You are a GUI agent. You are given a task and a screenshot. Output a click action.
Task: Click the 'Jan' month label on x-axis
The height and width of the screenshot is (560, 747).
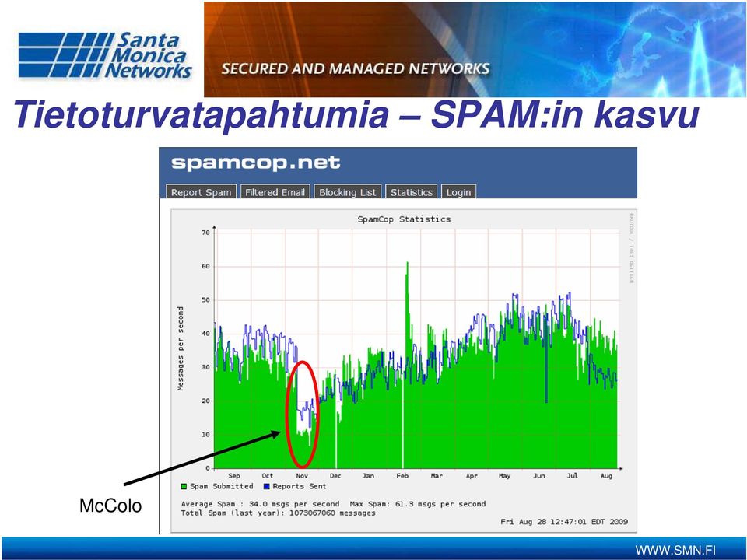[368, 476]
